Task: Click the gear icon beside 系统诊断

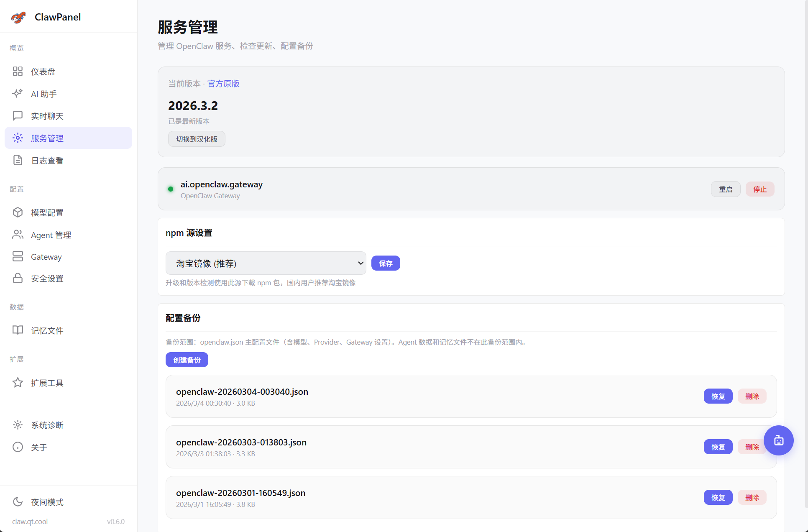Action: [x=18, y=425]
